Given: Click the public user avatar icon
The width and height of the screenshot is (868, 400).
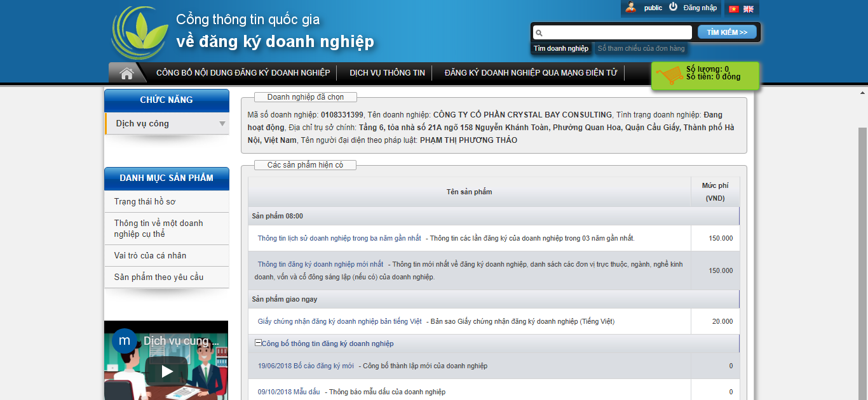Looking at the screenshot, I should coord(630,8).
